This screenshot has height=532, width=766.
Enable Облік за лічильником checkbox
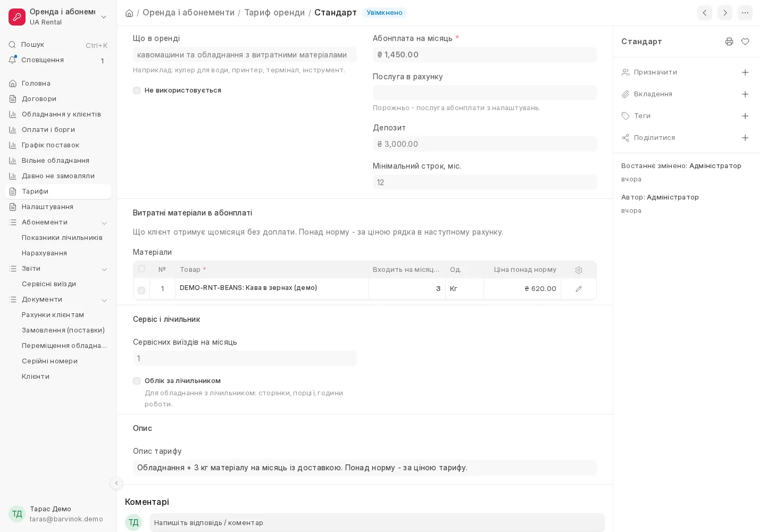[x=137, y=381]
